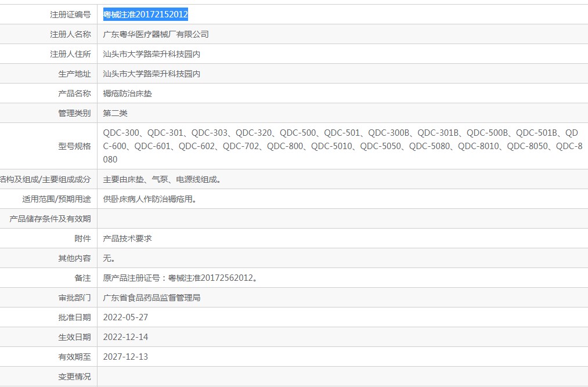Click the 有效期至 label
This screenshot has height=387, width=588.
[x=75, y=357]
